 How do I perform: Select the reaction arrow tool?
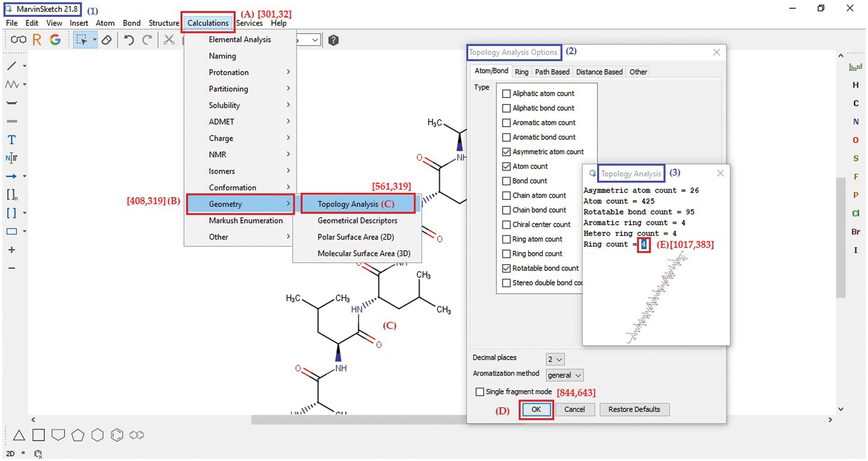12,176
